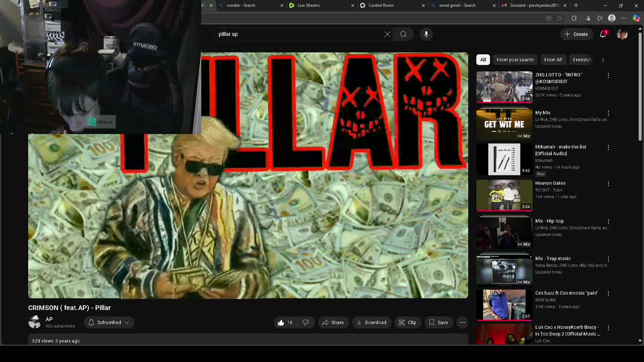
Task: Click the page vertical scrollbar
Action: click(x=640, y=85)
